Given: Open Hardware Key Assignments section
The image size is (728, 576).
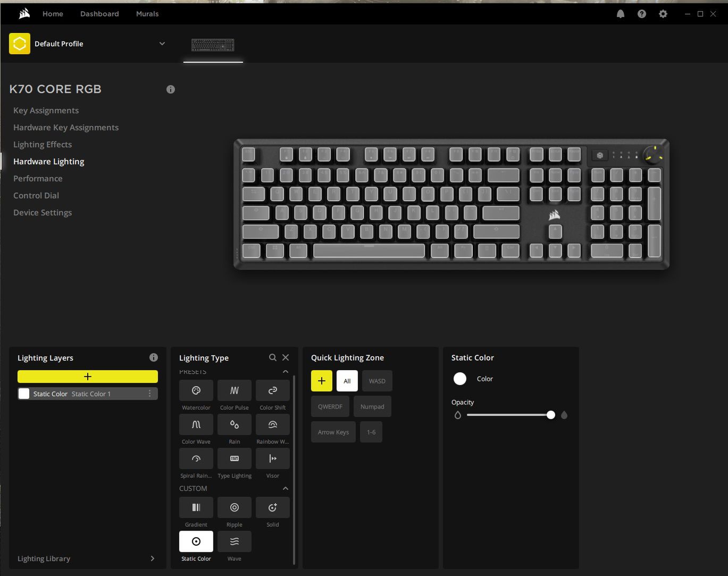Looking at the screenshot, I should click(66, 127).
